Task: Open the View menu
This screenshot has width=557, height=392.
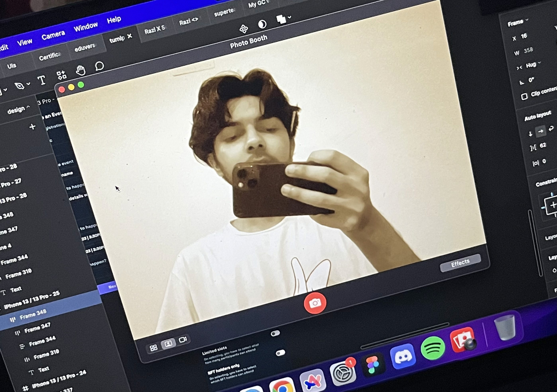Action: point(24,42)
